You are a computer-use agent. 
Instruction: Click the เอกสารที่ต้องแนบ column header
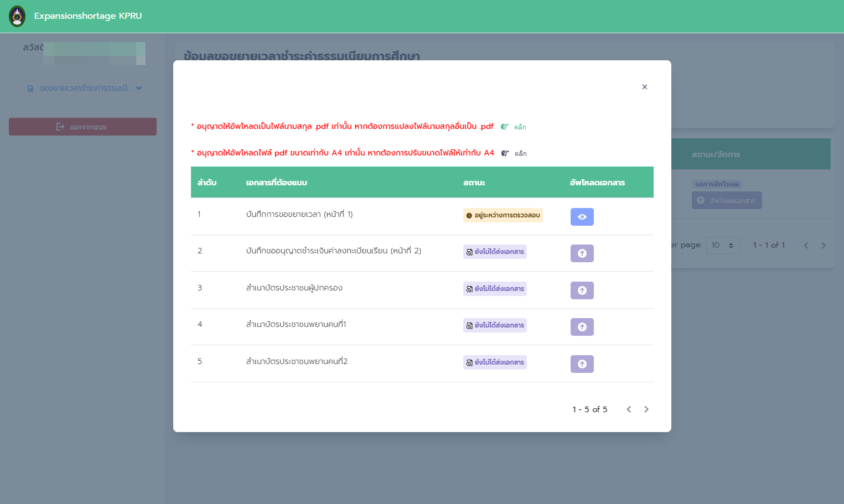point(277,183)
